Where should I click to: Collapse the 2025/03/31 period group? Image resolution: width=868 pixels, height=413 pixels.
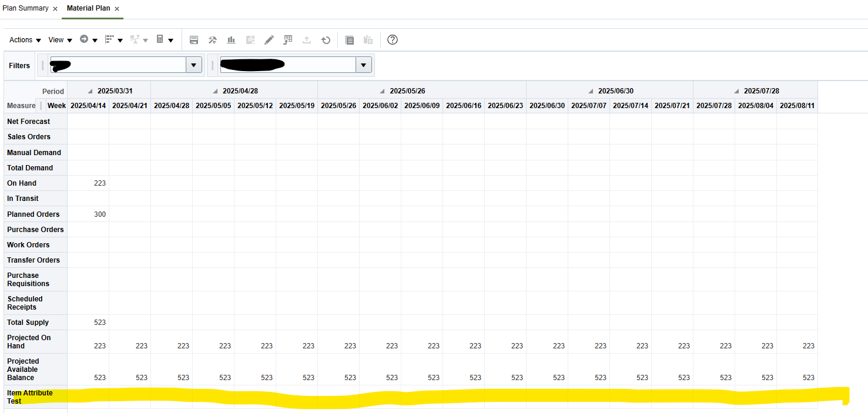[90, 91]
